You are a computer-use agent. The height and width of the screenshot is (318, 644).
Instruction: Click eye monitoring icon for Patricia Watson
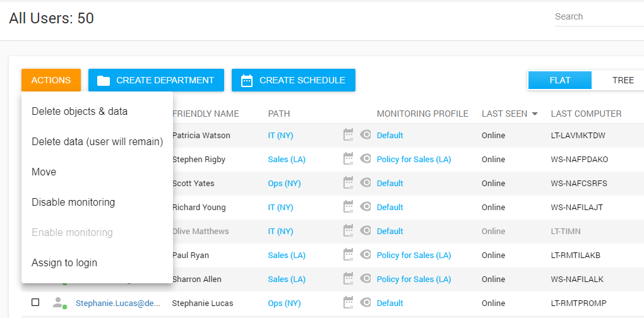point(366,134)
